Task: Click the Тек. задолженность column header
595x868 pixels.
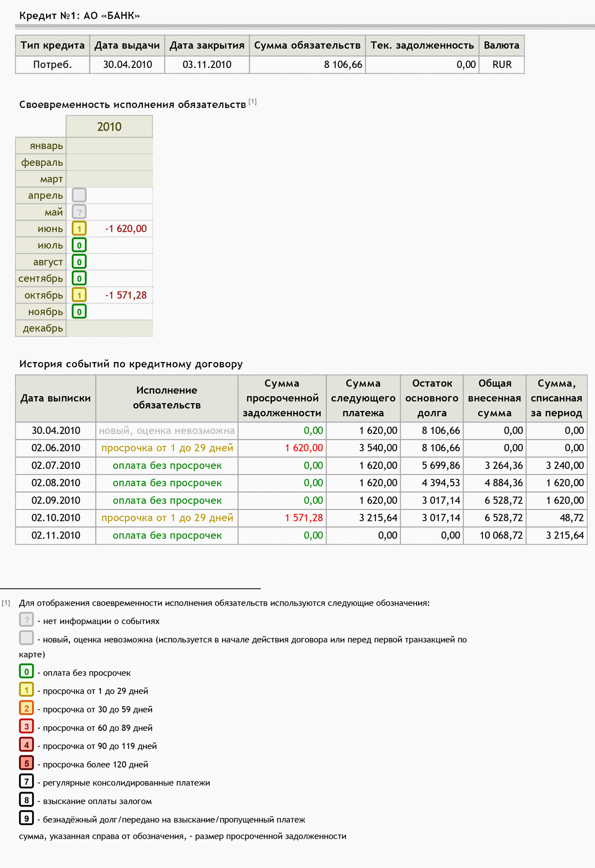Action: click(x=422, y=45)
